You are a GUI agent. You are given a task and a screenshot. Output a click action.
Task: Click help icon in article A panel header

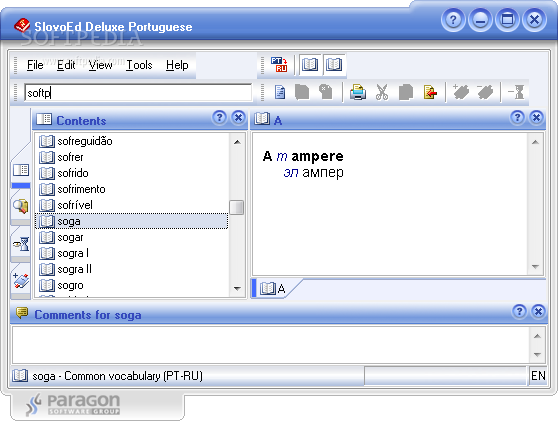pyautogui.click(x=517, y=117)
